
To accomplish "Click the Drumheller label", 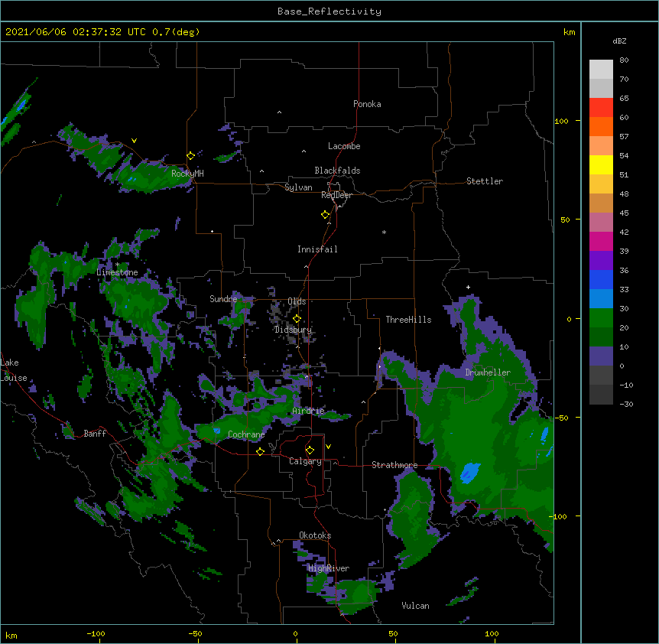I will (x=488, y=372).
